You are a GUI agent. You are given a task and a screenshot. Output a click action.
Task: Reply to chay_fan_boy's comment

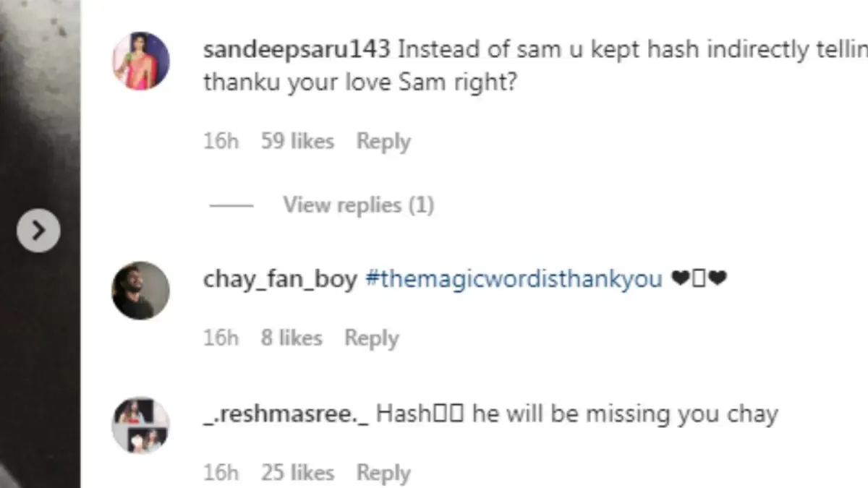[x=372, y=338]
